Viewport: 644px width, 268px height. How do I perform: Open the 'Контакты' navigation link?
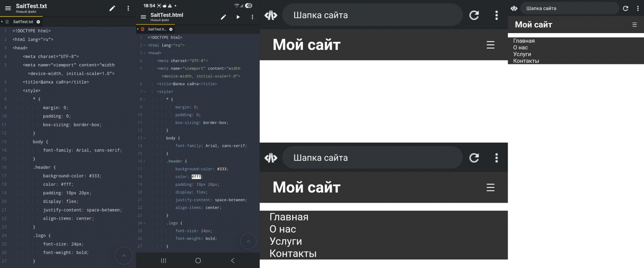[x=293, y=254]
